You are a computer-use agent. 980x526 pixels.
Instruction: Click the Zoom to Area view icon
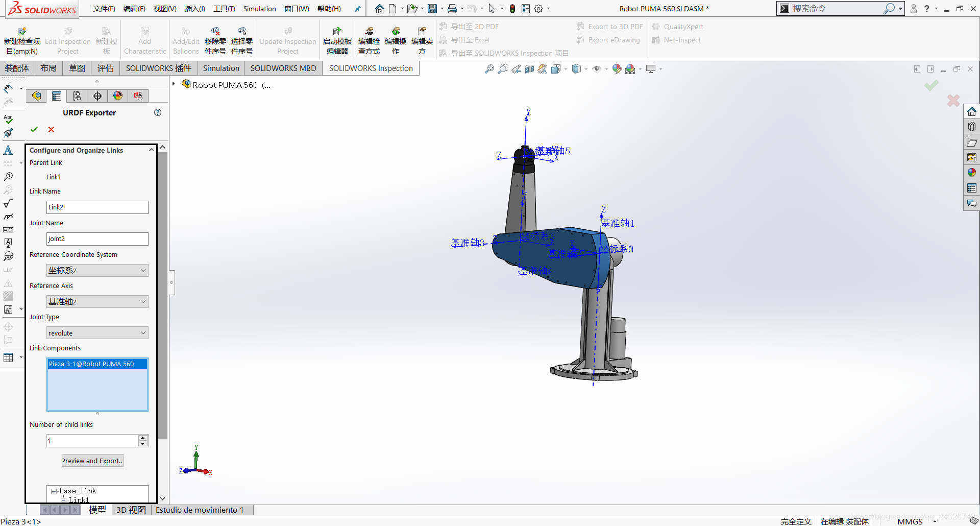[503, 69]
